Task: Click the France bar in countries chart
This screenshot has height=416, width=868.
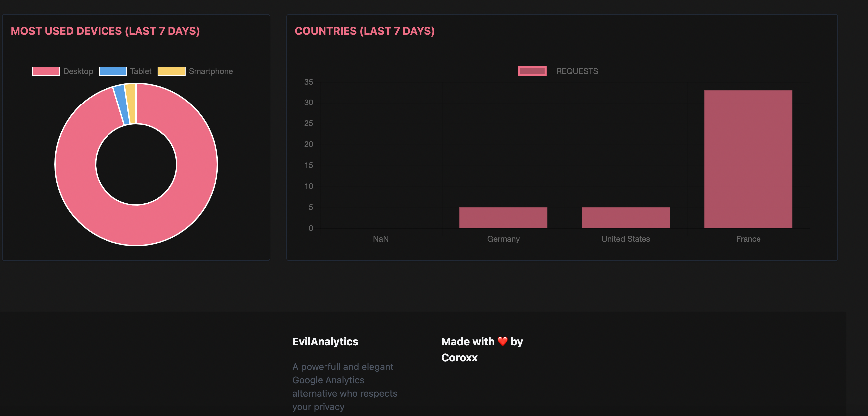Action: coord(748,159)
